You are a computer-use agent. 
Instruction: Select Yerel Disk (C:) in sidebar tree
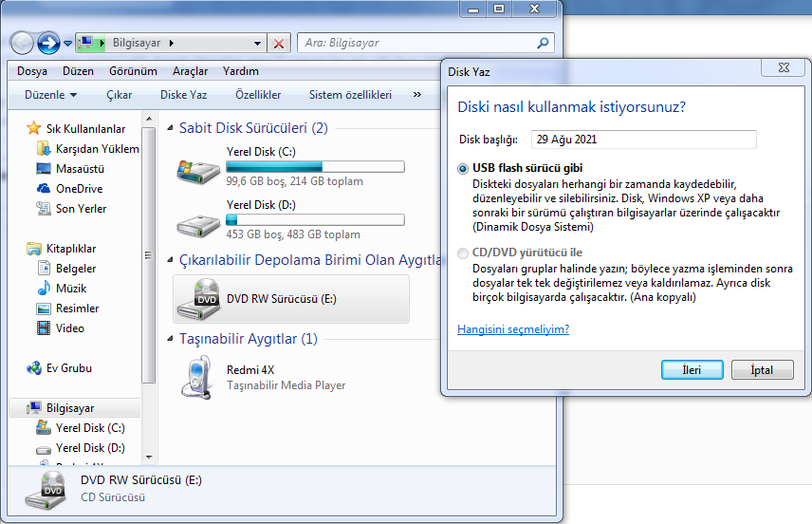tap(81, 427)
